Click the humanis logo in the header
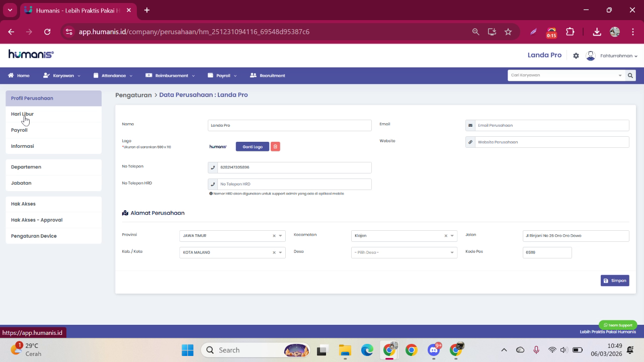 31,54
